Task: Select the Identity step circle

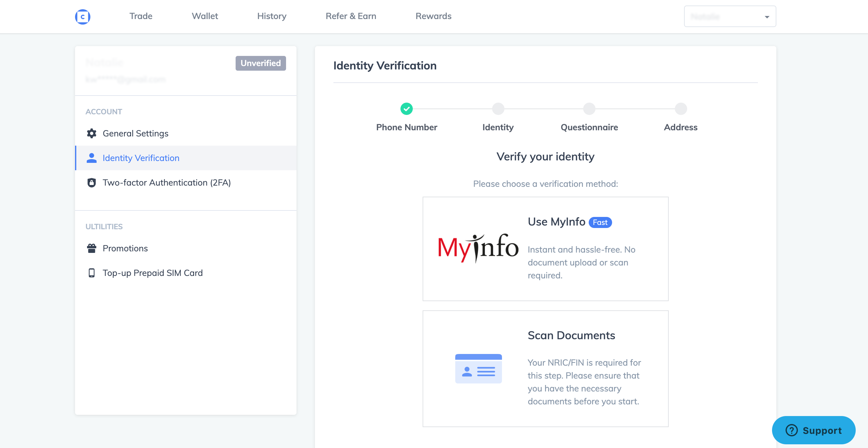Action: click(498, 109)
